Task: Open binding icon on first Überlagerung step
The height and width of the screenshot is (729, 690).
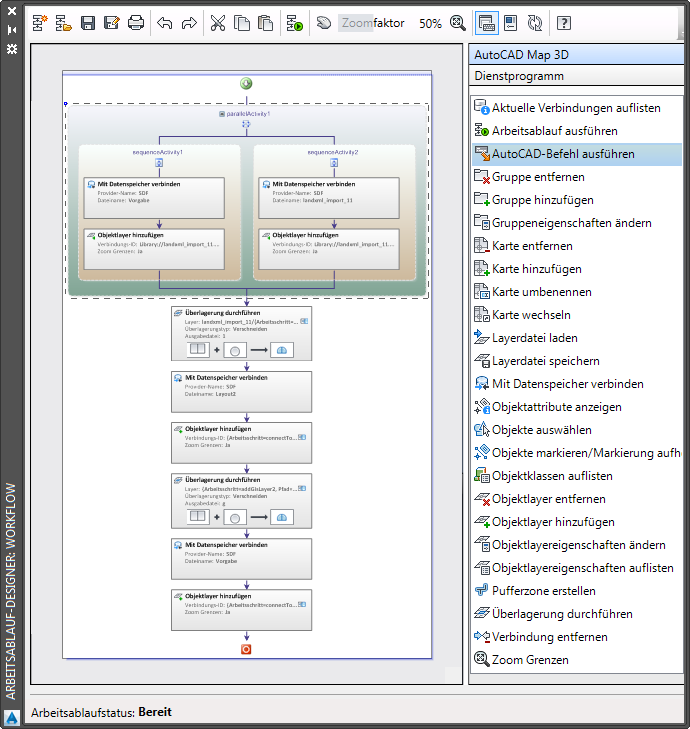Action: [304, 321]
